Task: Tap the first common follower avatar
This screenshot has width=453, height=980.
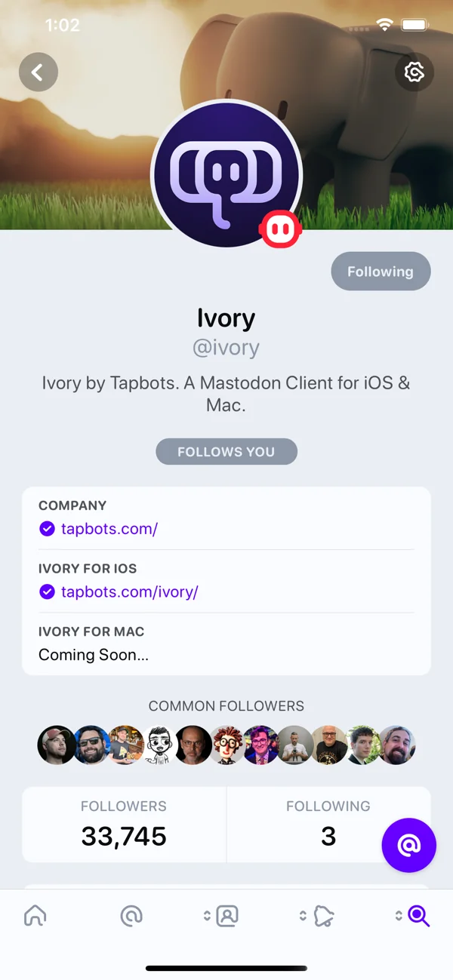Action: [x=56, y=745]
